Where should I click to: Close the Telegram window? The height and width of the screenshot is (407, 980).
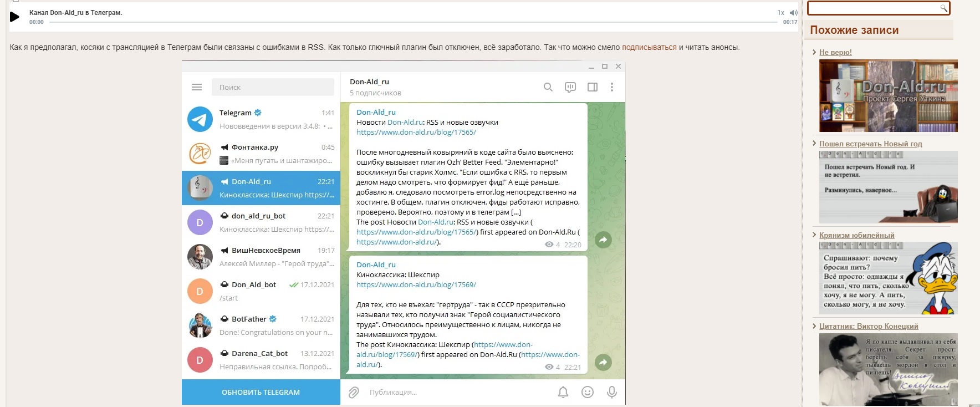[x=618, y=67]
